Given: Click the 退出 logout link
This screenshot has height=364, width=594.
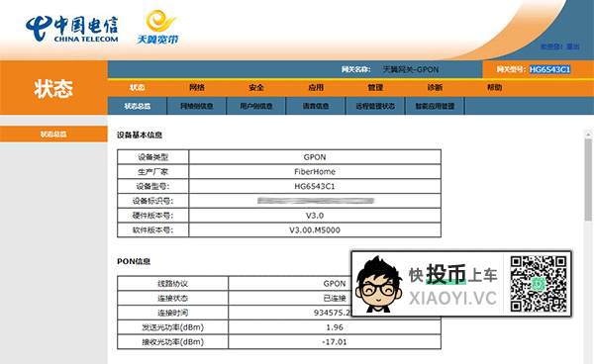Looking at the screenshot, I should [573, 46].
